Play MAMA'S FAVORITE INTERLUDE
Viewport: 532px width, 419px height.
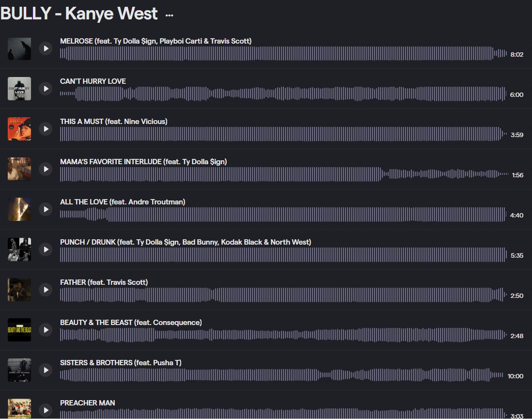[x=46, y=169]
